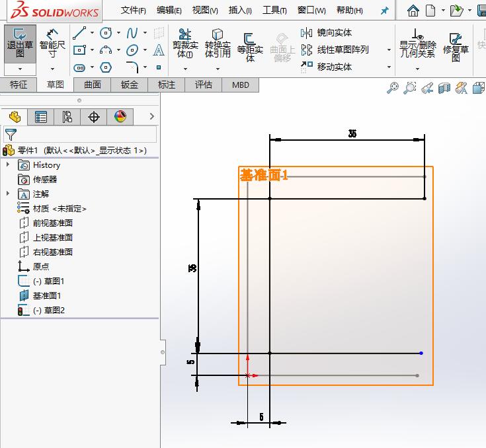Select (-) 草图2 in the feature tree

pyautogui.click(x=49, y=310)
